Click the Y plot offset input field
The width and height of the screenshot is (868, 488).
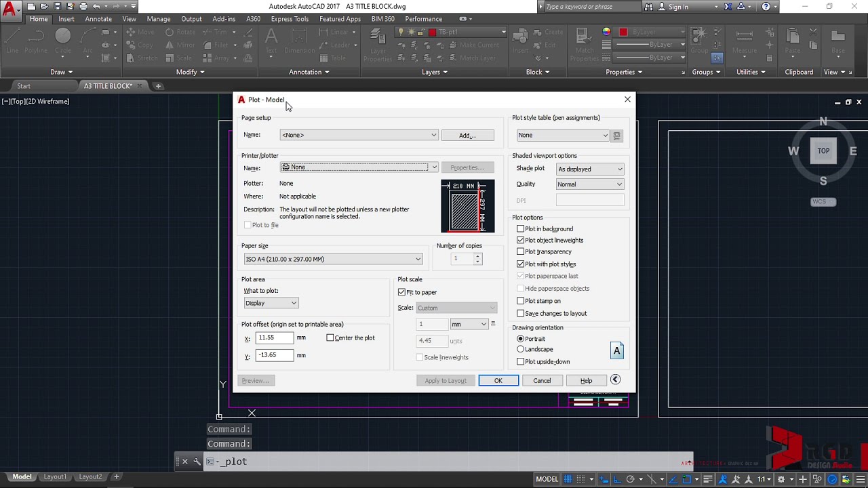(275, 355)
